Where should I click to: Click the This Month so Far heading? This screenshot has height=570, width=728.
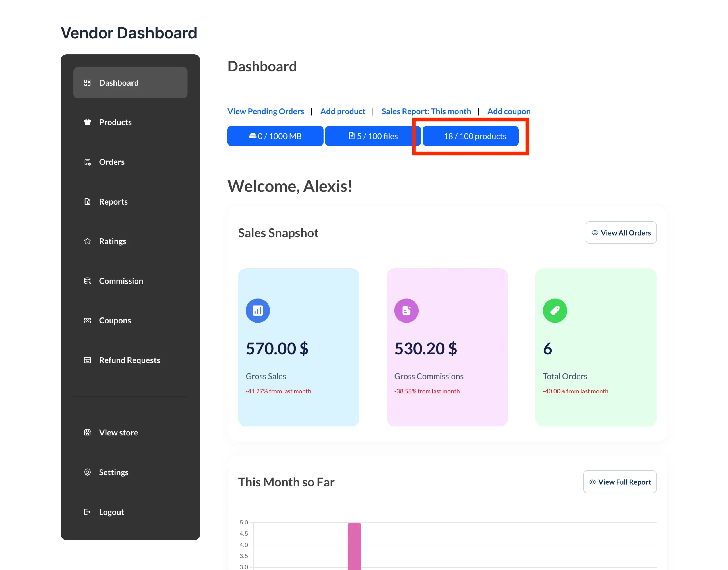tap(286, 482)
